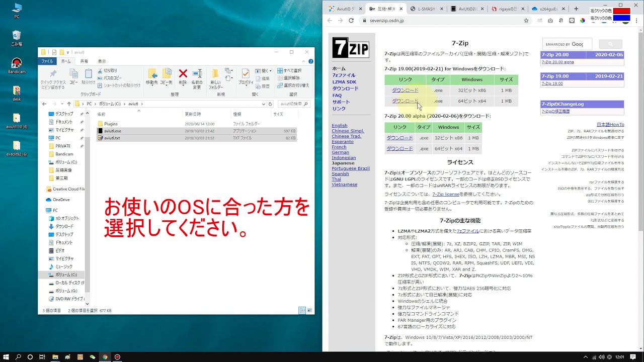Select aviutl.exe in the file list
This screenshot has height=362, width=644.
pyautogui.click(x=197, y=131)
